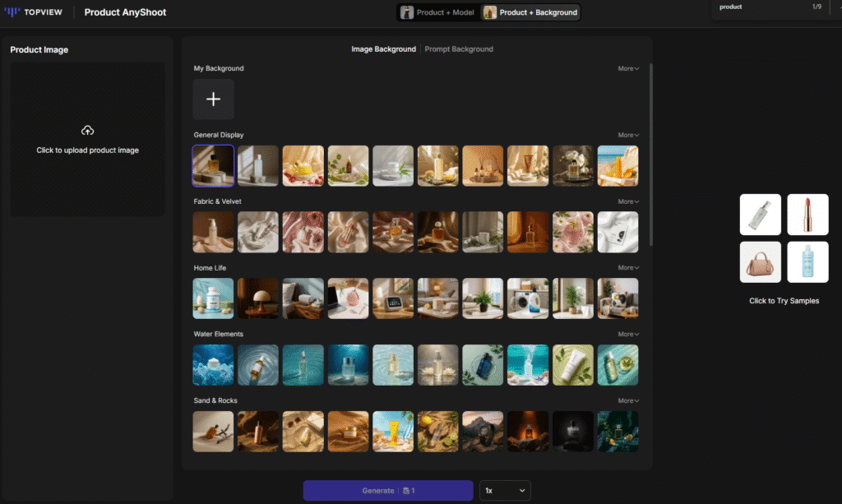Click the plus icon under My Background
The width and height of the screenshot is (842, 504).
pos(213,99)
